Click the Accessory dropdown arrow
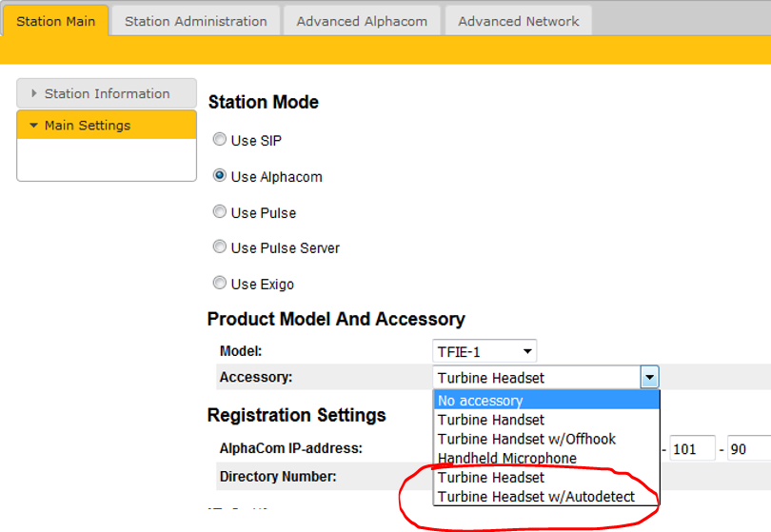This screenshot has height=532, width=771. click(x=649, y=378)
